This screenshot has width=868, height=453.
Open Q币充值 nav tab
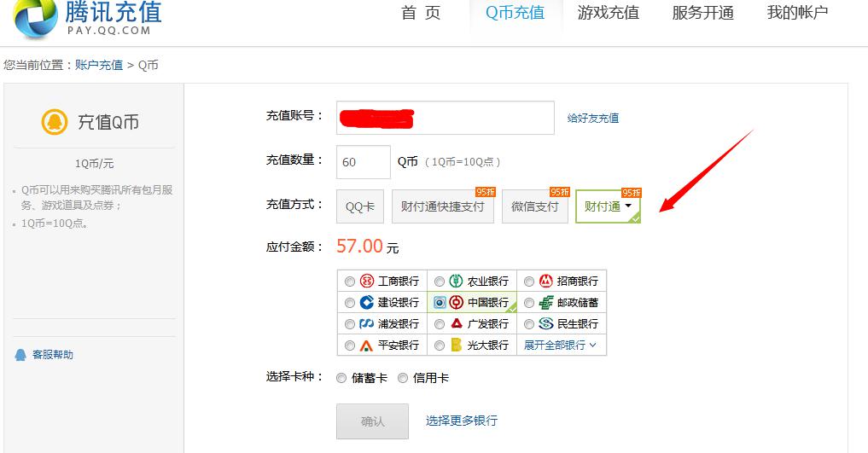[x=515, y=13]
